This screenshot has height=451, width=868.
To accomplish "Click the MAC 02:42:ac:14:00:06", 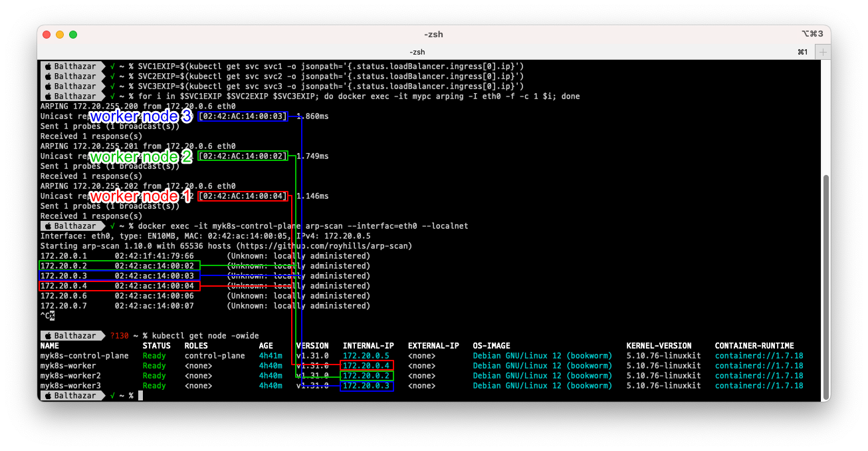I will pos(154,296).
